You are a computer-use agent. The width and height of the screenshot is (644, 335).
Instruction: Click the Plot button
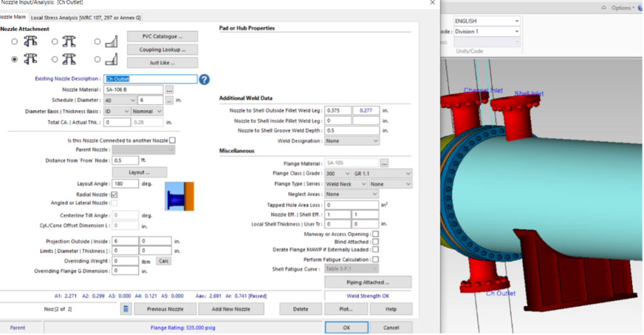(x=346, y=309)
